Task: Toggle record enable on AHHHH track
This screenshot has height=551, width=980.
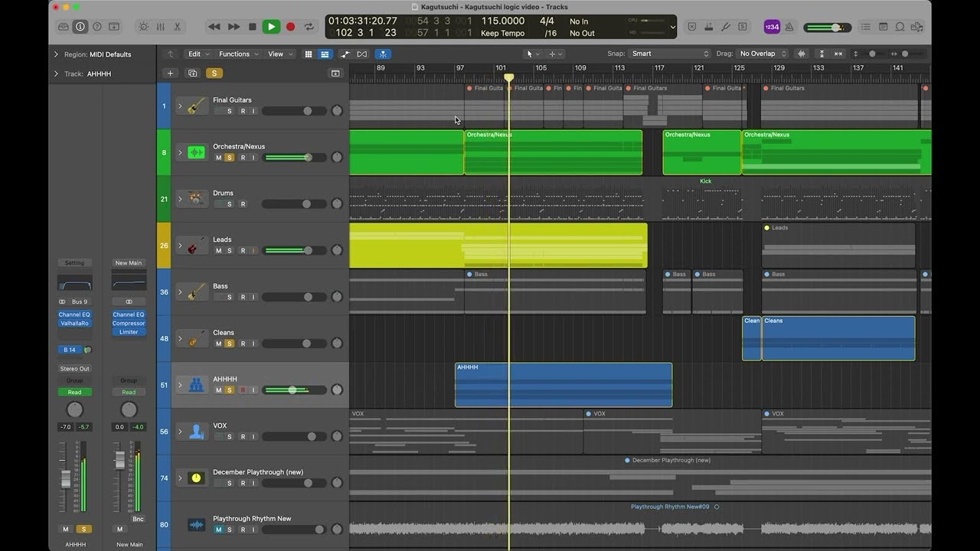Action: [x=243, y=390]
